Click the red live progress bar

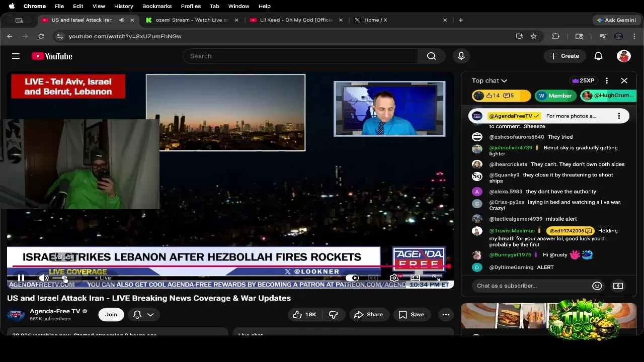[229, 266]
